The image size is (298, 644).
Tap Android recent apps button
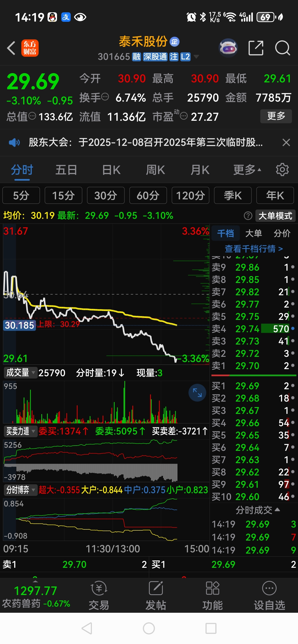(x=211, y=629)
